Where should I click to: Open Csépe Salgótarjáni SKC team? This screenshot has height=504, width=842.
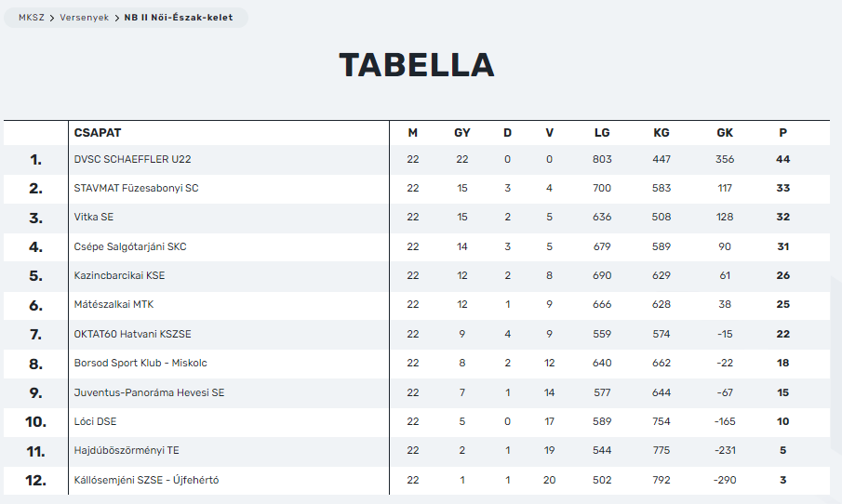pyautogui.click(x=130, y=247)
